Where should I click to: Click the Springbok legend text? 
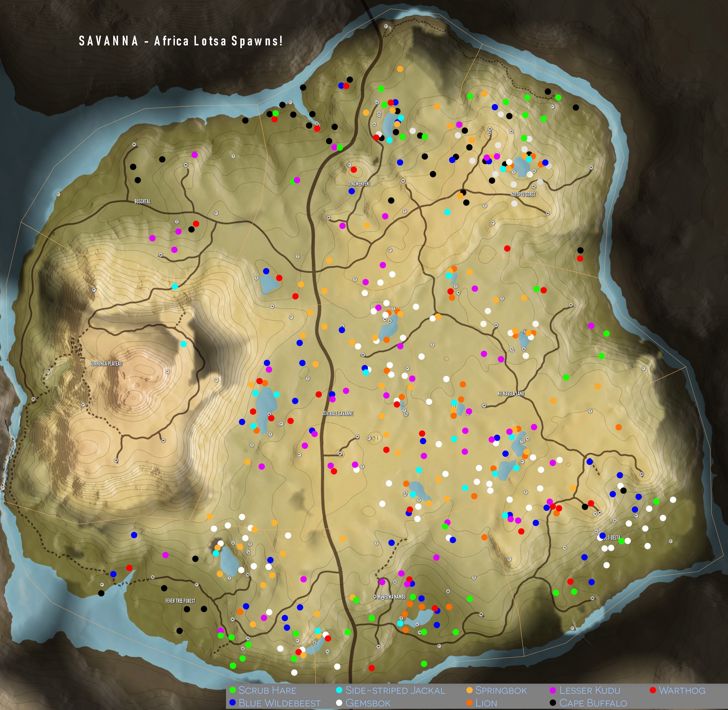click(501, 690)
